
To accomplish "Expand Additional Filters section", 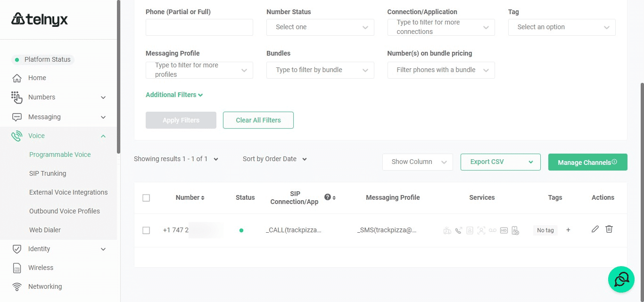I will (x=174, y=95).
